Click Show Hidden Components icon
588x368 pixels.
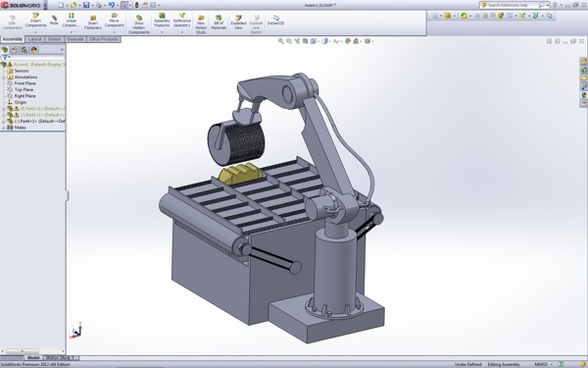(x=139, y=25)
